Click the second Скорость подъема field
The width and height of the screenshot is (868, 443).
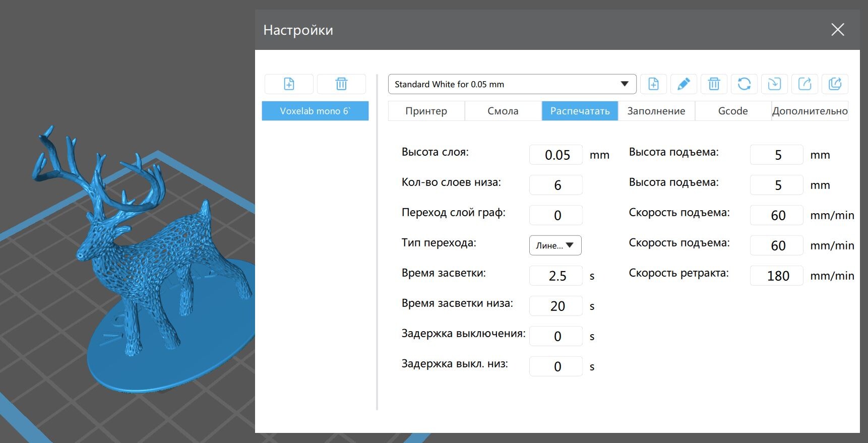pos(777,245)
